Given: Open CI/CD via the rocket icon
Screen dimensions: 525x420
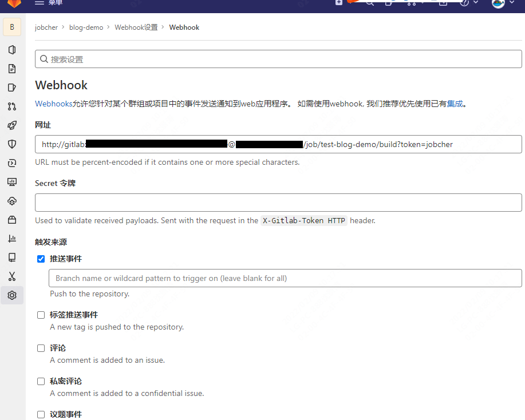Looking at the screenshot, I should click(x=12, y=125).
